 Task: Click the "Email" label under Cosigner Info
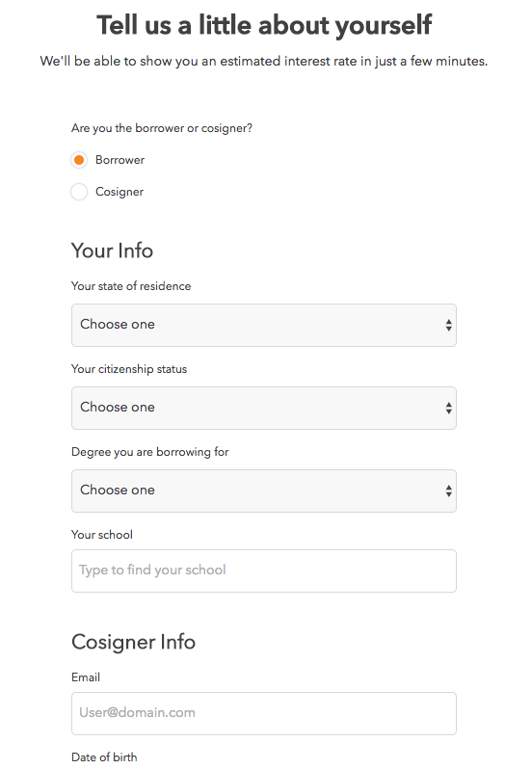[86, 677]
